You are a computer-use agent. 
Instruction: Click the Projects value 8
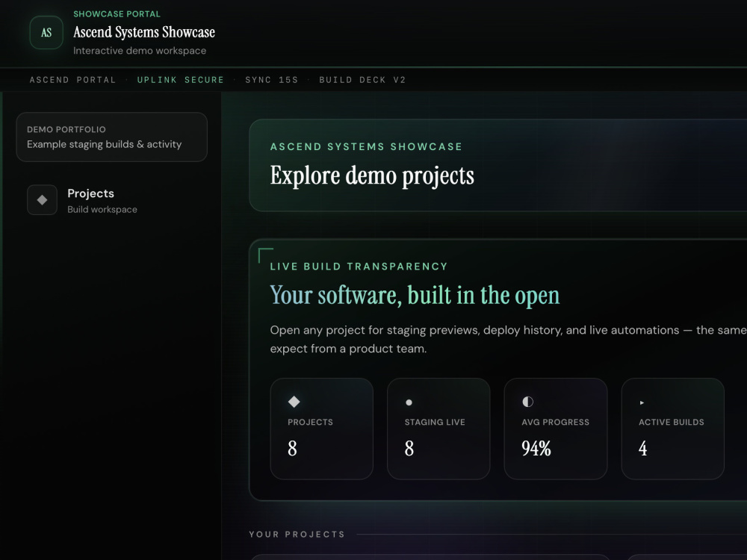tap(292, 448)
